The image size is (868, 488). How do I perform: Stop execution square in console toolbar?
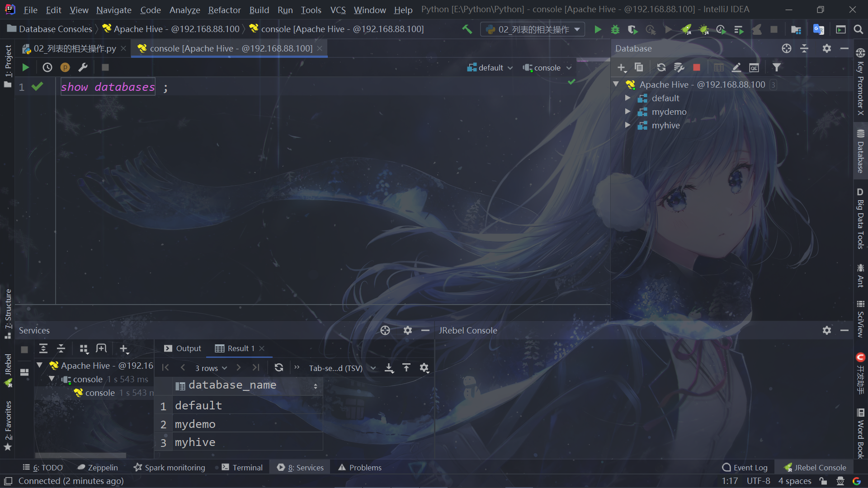pyautogui.click(x=105, y=67)
